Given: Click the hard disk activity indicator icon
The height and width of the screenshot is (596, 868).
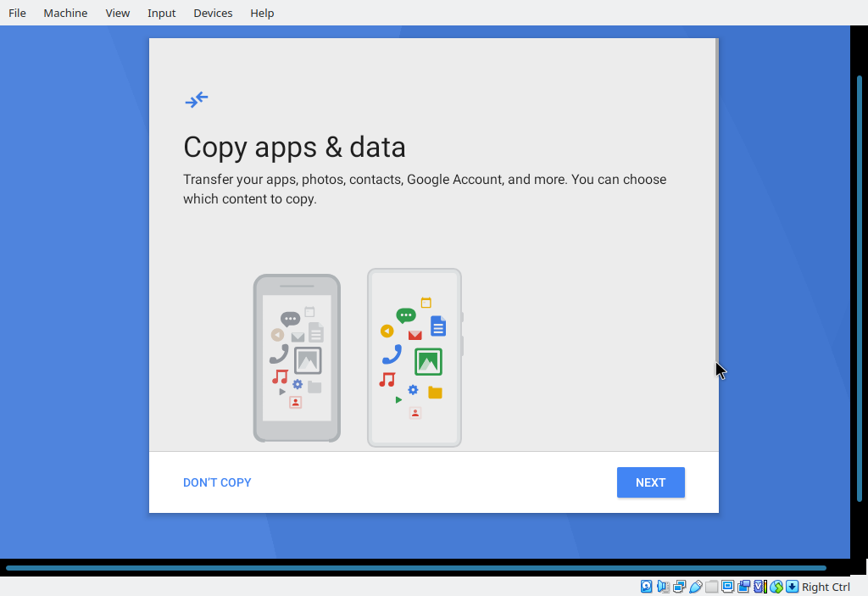Looking at the screenshot, I should pyautogui.click(x=646, y=587).
